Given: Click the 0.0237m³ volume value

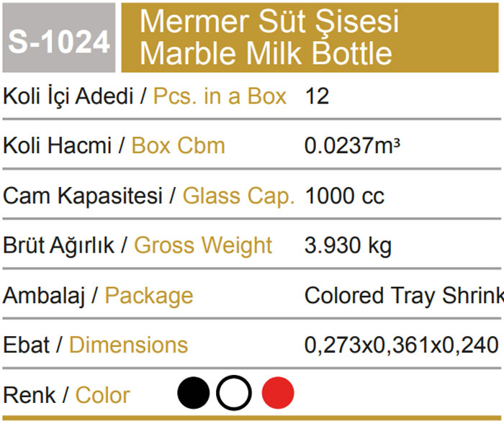Looking at the screenshot, I should [352, 146].
